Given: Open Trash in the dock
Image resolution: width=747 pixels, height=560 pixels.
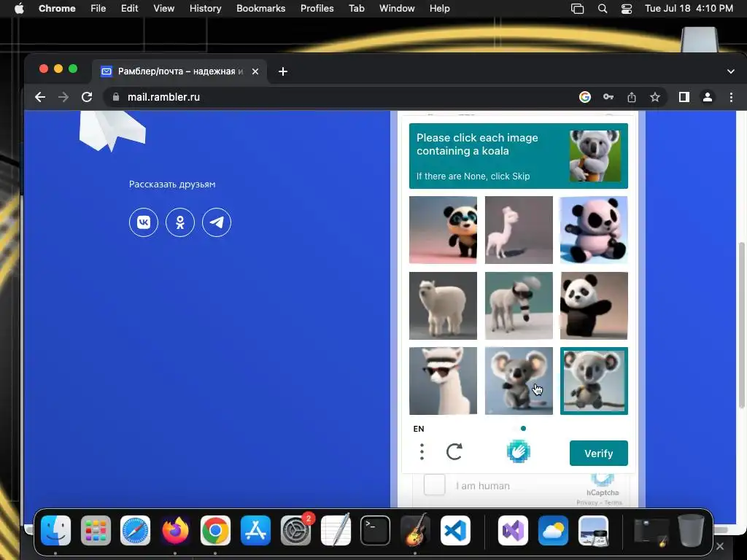Looking at the screenshot, I should 691,531.
